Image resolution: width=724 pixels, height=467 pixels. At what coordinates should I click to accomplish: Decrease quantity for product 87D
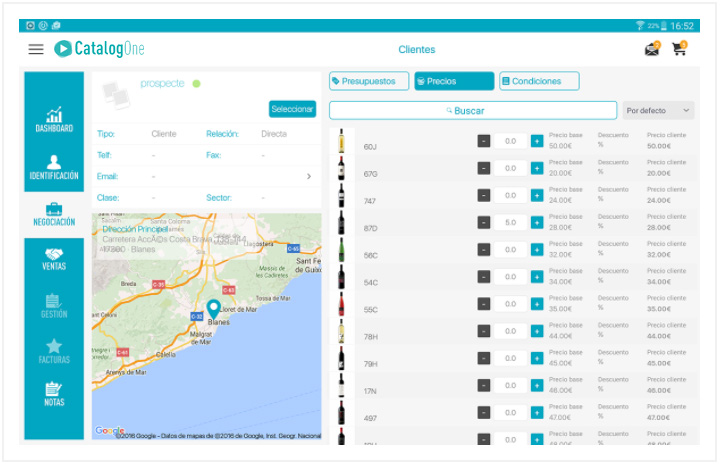point(483,223)
